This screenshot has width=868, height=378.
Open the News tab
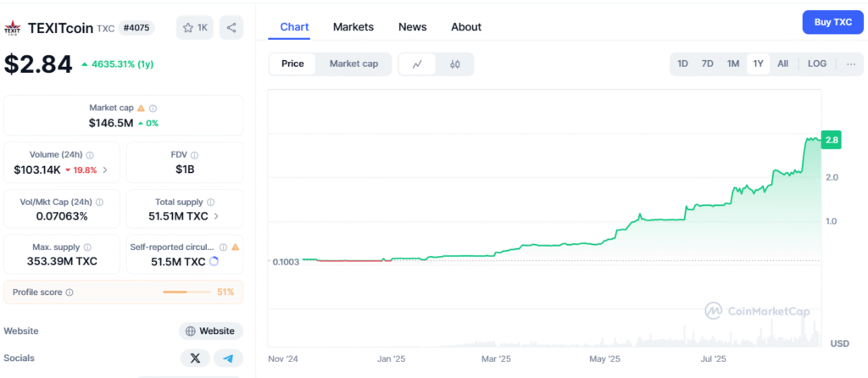point(413,27)
